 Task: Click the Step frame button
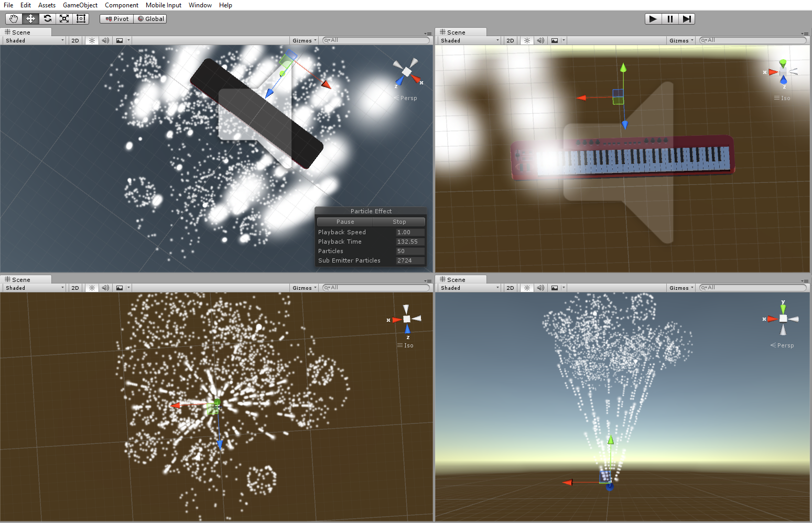tap(687, 19)
